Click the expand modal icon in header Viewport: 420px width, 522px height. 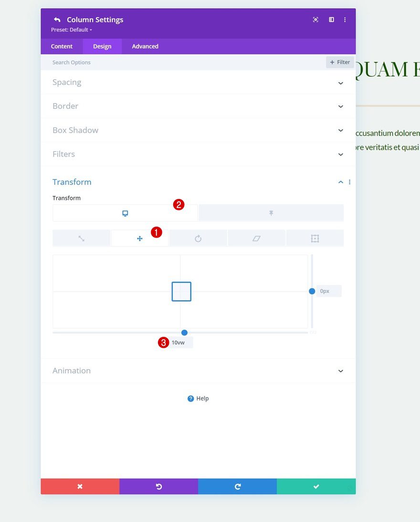point(315,20)
